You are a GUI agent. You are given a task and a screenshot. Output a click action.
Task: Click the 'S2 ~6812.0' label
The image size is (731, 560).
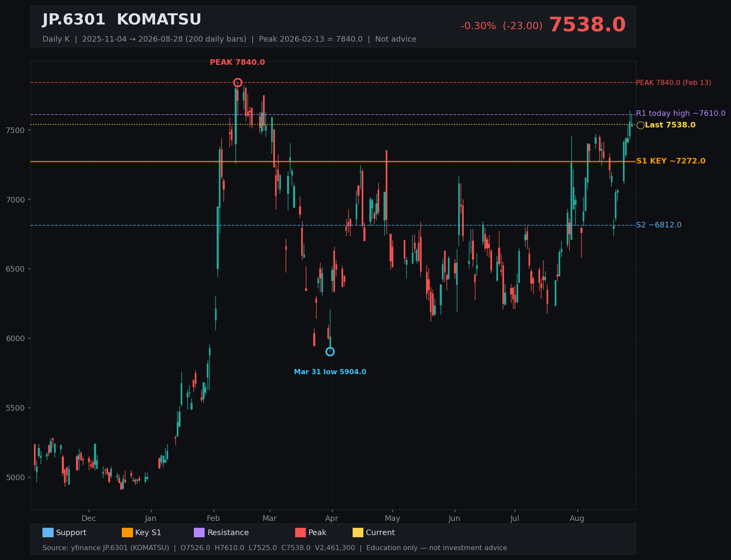[x=659, y=225]
